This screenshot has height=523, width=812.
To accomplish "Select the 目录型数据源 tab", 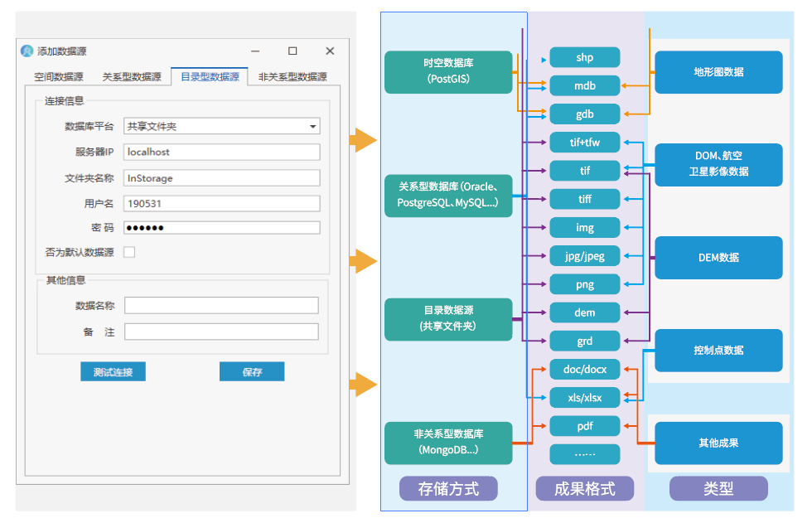I will point(210,77).
